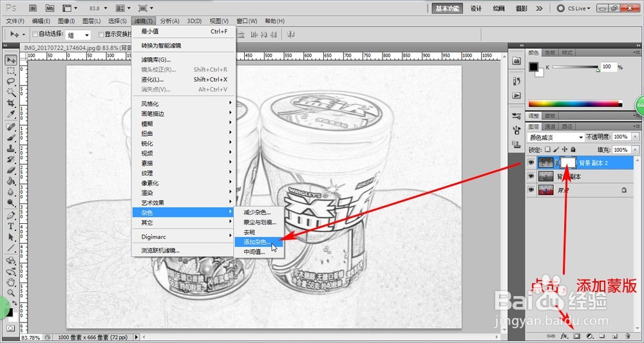Launch Adobe Bridge from the top bar
The height and width of the screenshot is (343, 644).
33,8
